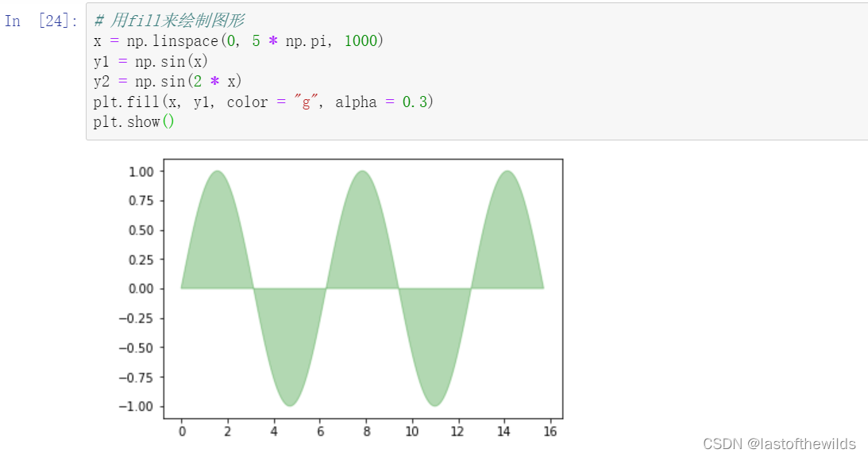
Task: Click the comment line '# 用fill来绘制图形'
Action: 169,21
